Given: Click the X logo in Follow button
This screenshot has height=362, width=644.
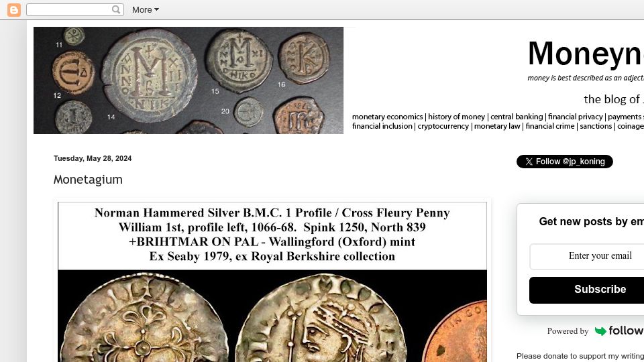Looking at the screenshot, I should (529, 162).
